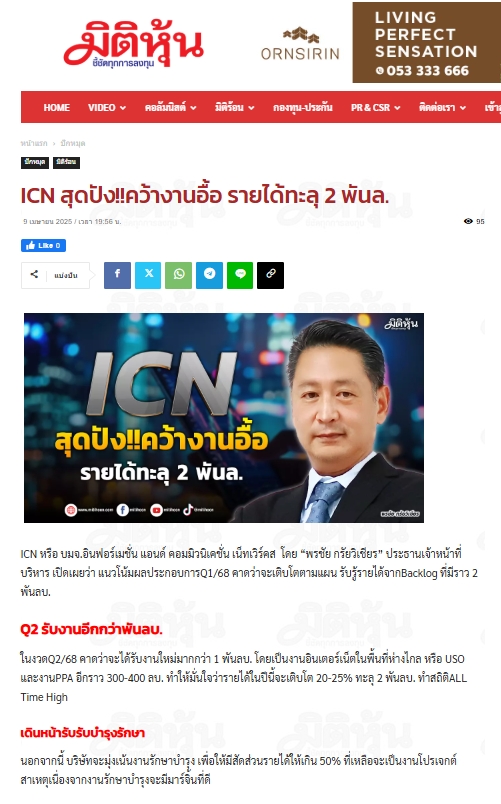Click the มิติหุ้น site logo

point(133,44)
